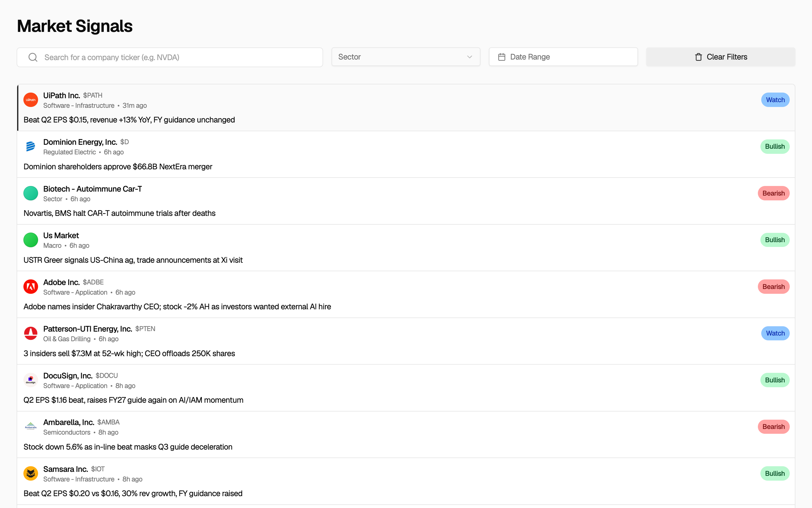Viewport: 812px width, 508px height.
Task: Open Patterson-UTI Energy, Inc. name
Action: pos(88,329)
